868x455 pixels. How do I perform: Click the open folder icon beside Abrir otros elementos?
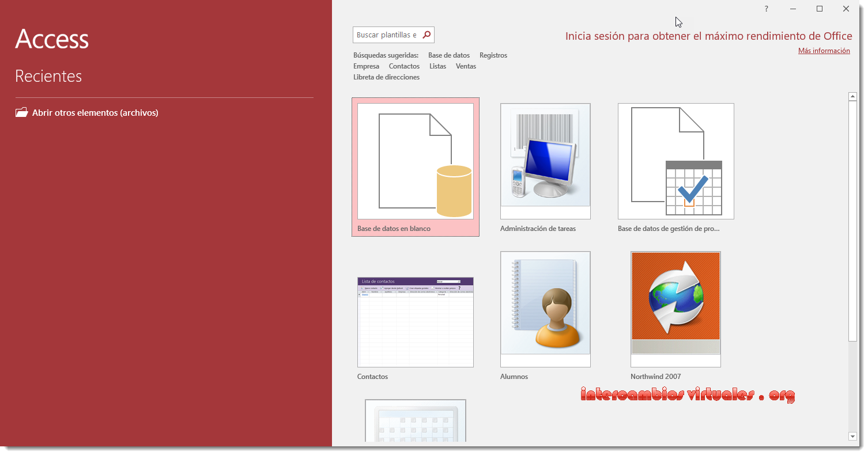pyautogui.click(x=21, y=112)
